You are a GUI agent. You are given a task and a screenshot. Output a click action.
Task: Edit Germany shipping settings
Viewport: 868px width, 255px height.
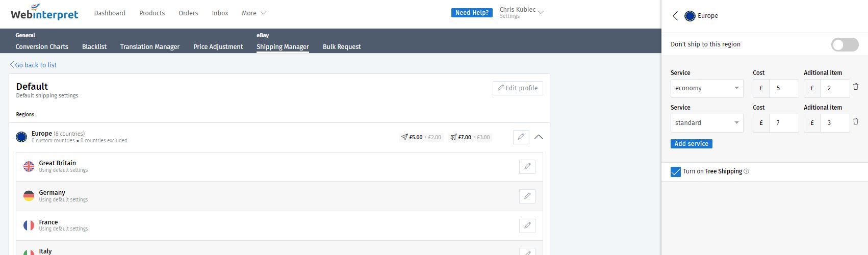[x=527, y=196]
